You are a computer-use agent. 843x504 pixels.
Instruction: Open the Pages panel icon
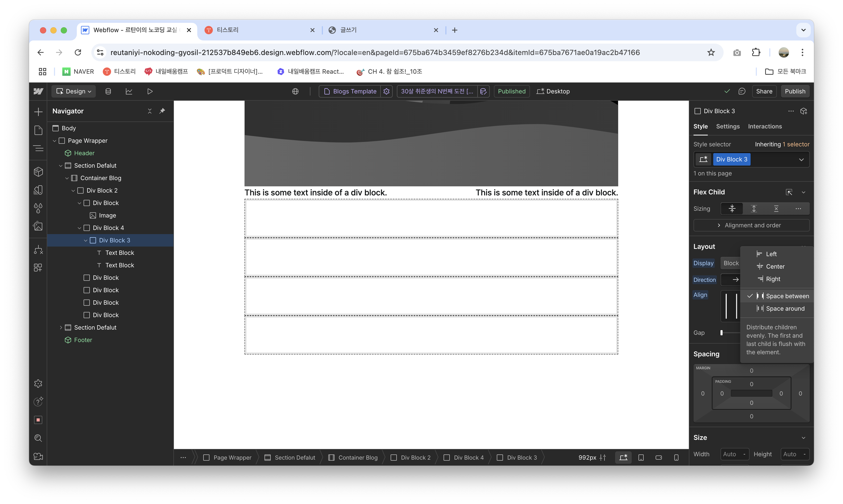(38, 130)
